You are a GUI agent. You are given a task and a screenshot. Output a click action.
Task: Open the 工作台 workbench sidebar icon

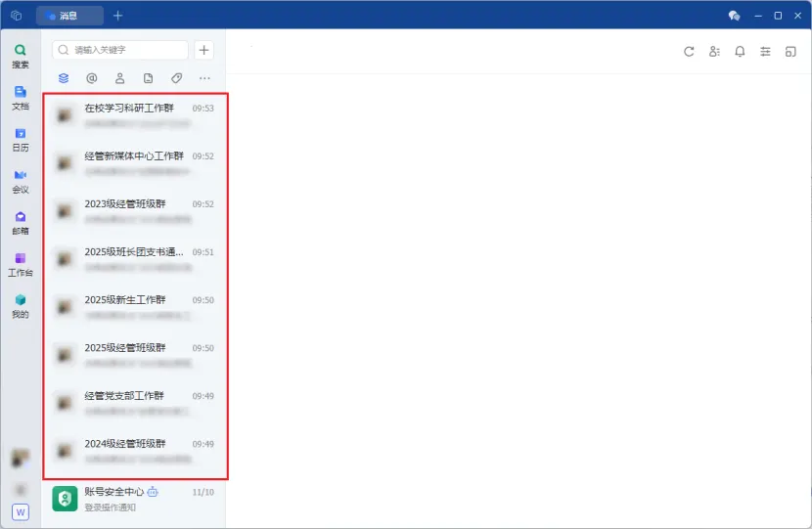pyautogui.click(x=21, y=264)
